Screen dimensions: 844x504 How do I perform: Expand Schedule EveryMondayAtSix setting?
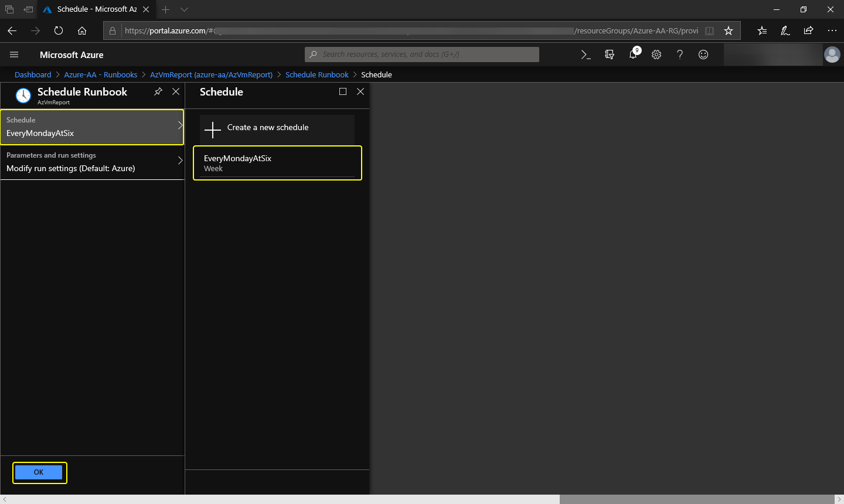point(92,127)
